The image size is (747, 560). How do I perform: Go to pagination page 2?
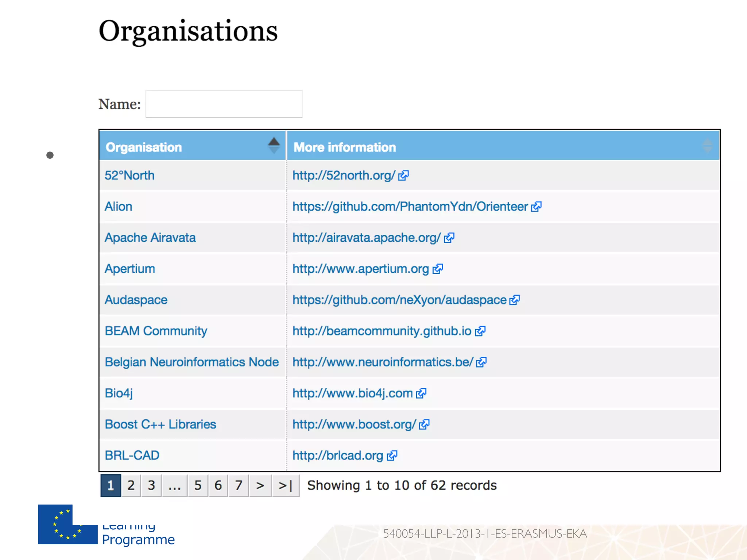click(131, 485)
